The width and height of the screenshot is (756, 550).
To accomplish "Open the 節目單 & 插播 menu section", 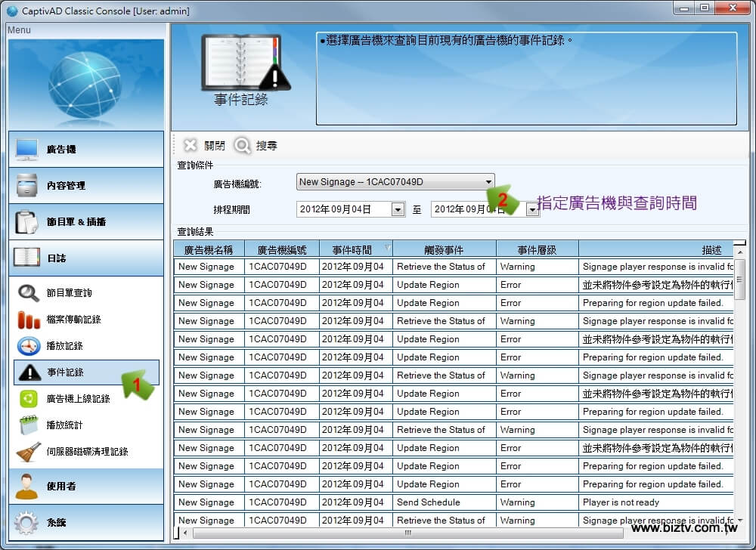I will [86, 222].
